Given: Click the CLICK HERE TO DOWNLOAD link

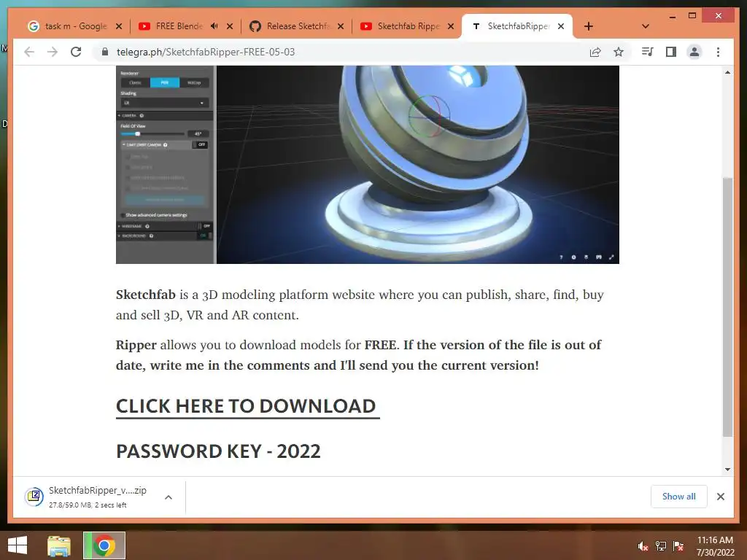Looking at the screenshot, I should coord(247,407).
